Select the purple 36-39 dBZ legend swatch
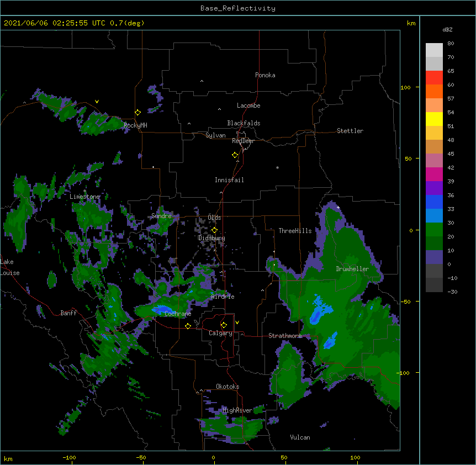The height and width of the screenshot is (465, 476). pyautogui.click(x=434, y=188)
